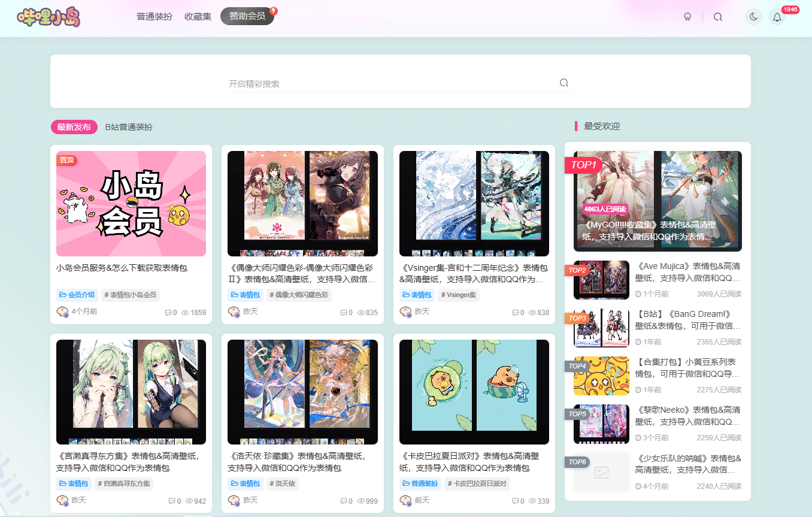This screenshot has width=812, height=517.
Task: Open 【合集打包】小黄豆系列 title link
Action: point(688,368)
